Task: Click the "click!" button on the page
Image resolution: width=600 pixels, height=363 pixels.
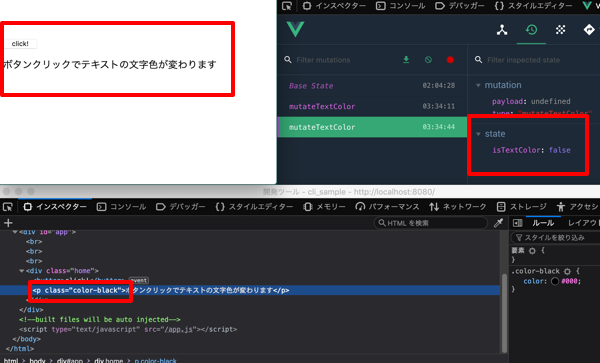Action: [21, 44]
